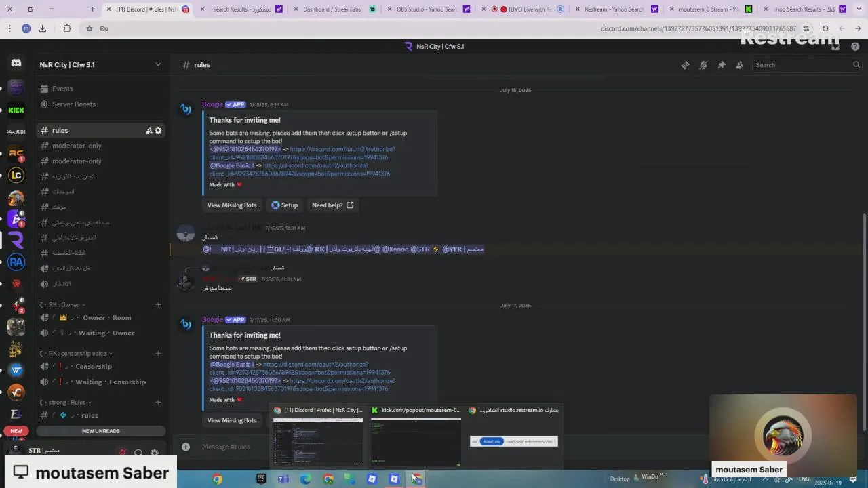The width and height of the screenshot is (868, 488).
Task: Select the second moderator-only channel
Action: pos(100,161)
